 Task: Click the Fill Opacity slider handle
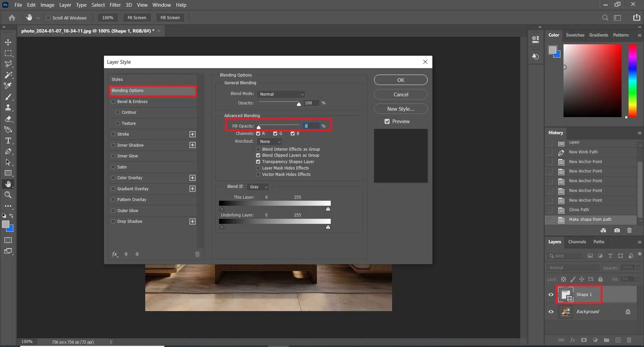pos(259,127)
